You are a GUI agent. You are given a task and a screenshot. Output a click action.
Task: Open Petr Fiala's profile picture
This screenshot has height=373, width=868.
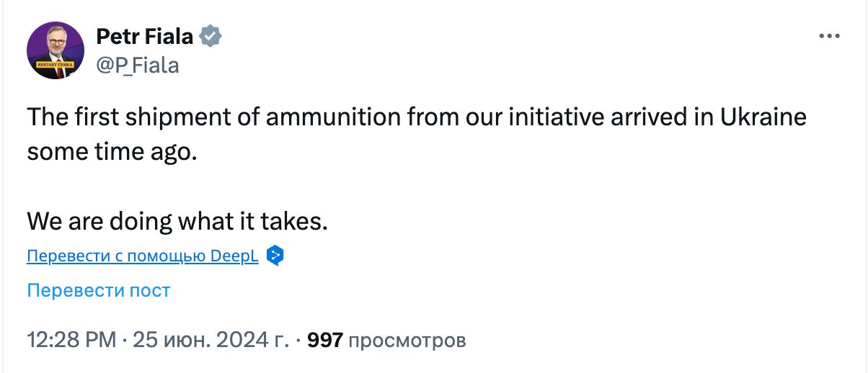click(x=56, y=50)
